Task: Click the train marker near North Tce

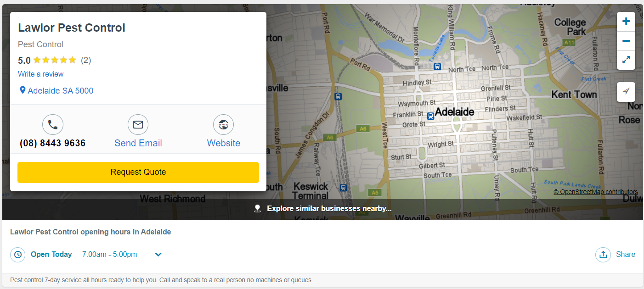Action: click(x=437, y=66)
